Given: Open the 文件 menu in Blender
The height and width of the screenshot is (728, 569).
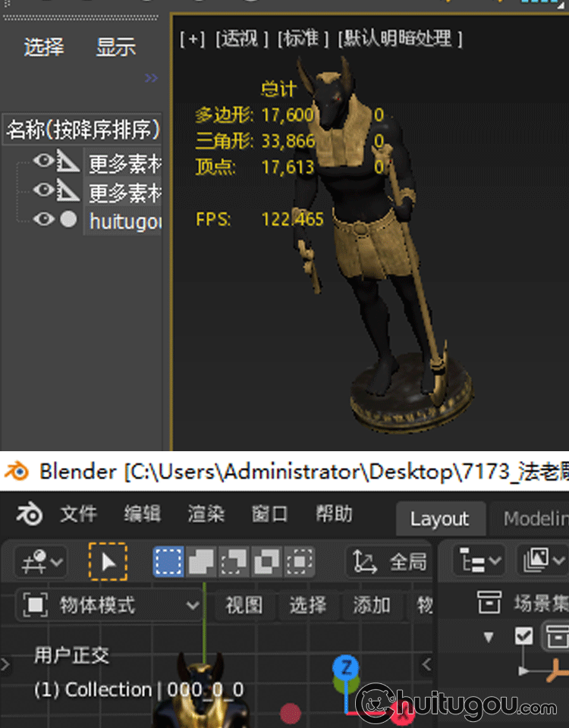Looking at the screenshot, I should click(78, 514).
